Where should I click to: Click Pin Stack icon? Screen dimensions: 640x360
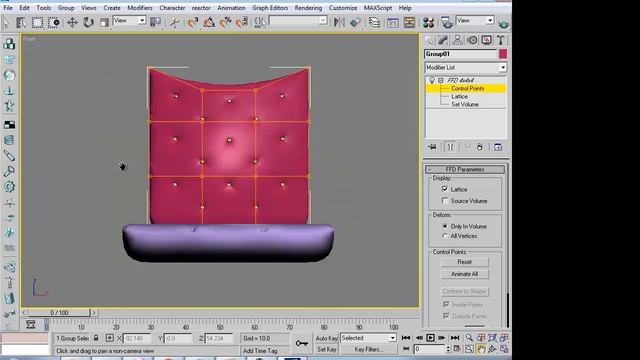[x=432, y=147]
